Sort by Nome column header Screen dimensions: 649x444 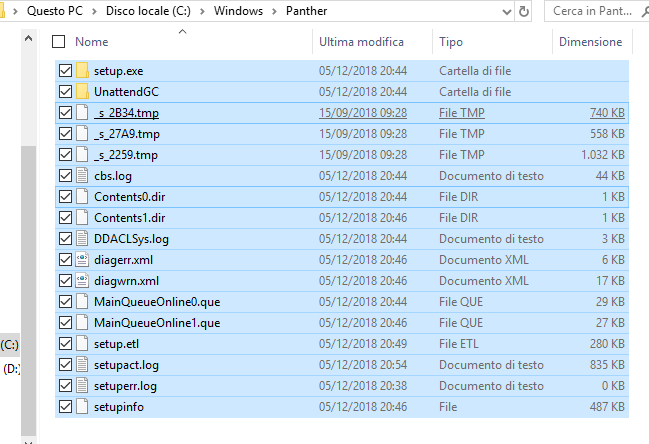click(91, 42)
